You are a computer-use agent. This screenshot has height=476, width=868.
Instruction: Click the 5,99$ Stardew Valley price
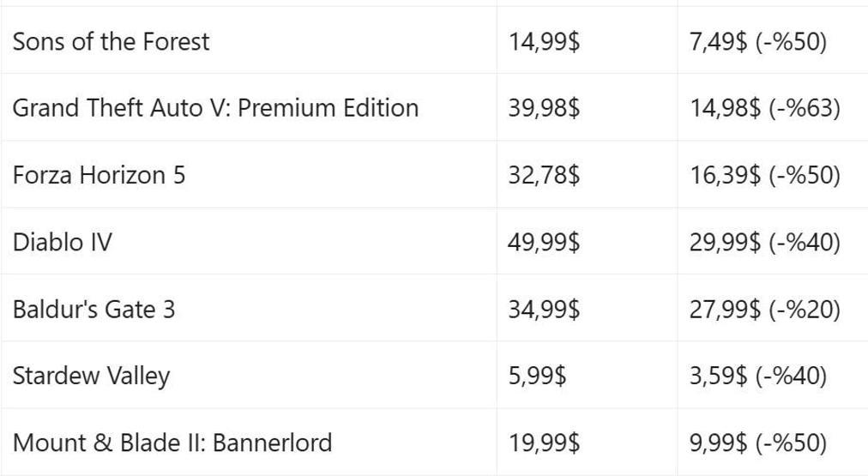click(537, 376)
